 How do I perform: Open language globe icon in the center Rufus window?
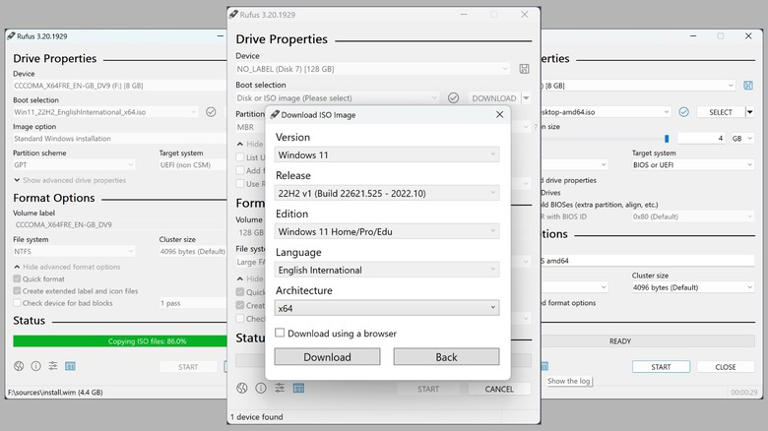click(242, 388)
